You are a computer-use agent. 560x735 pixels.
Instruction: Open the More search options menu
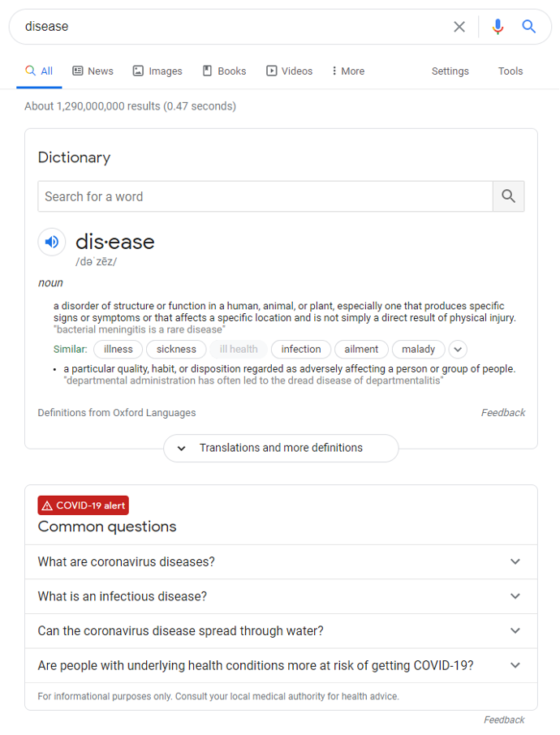[348, 71]
